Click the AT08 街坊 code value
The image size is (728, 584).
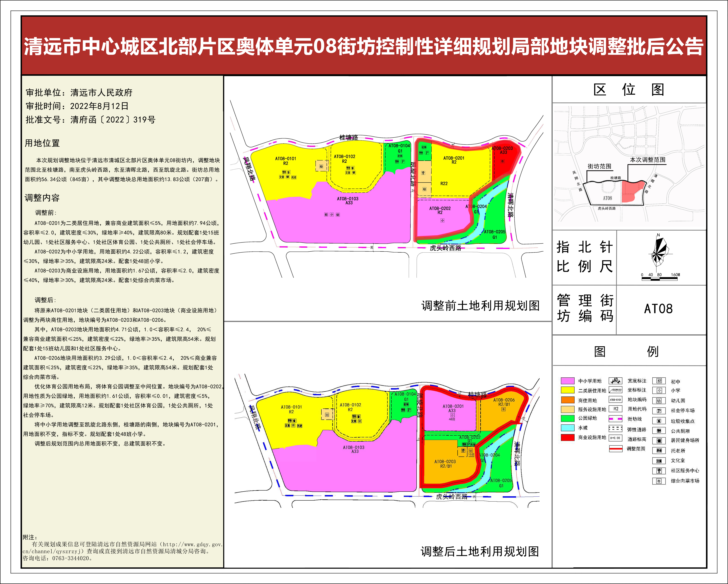coord(658,309)
